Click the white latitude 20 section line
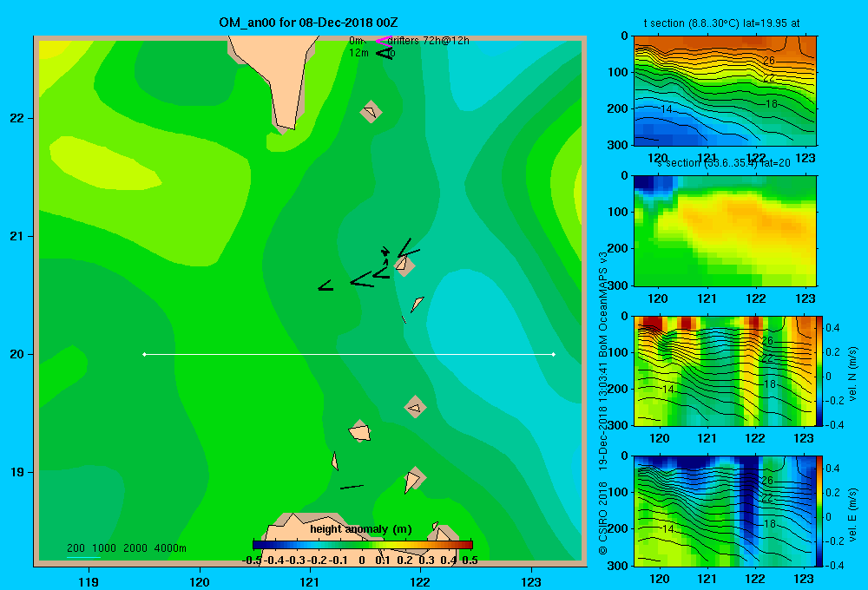 tap(349, 354)
